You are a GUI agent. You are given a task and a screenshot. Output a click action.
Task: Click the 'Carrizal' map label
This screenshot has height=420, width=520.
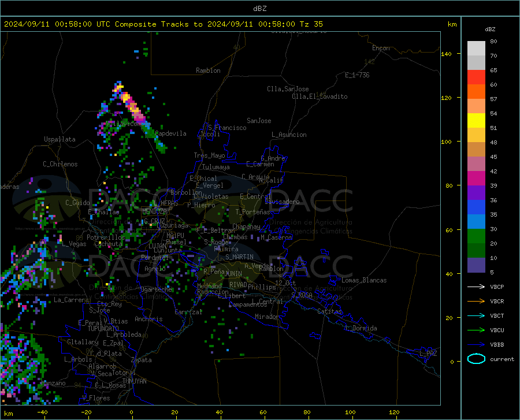point(188,312)
